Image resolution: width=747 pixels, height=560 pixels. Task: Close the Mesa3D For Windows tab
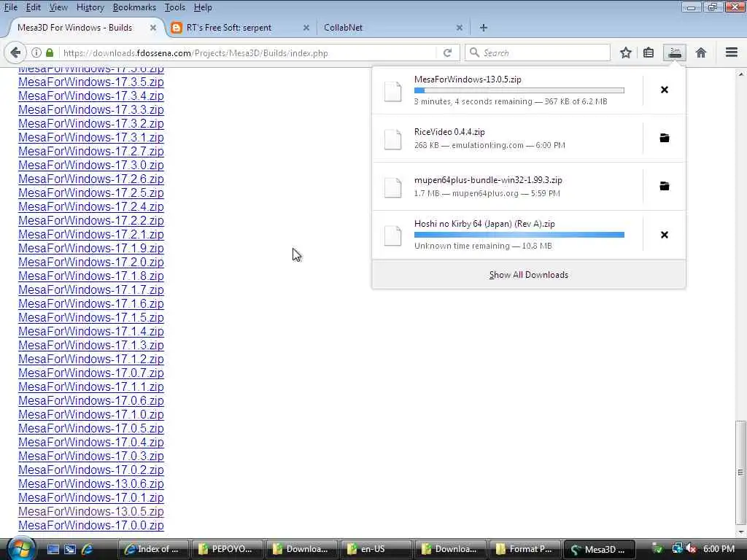pos(153,28)
